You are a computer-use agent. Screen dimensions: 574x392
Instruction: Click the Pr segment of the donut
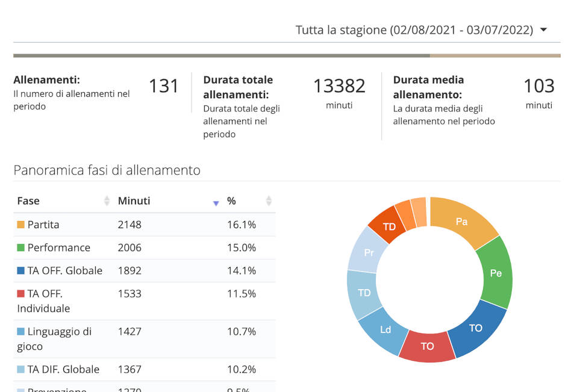pyautogui.click(x=369, y=253)
